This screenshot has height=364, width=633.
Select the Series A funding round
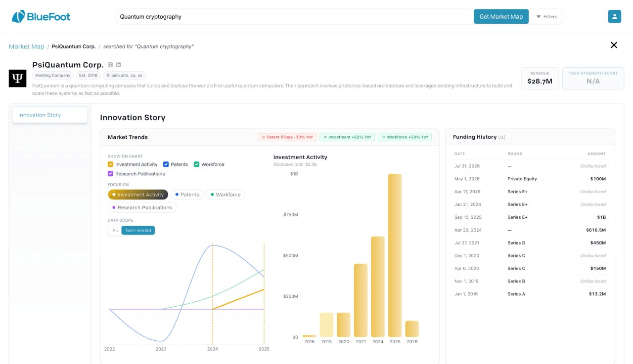coord(516,294)
